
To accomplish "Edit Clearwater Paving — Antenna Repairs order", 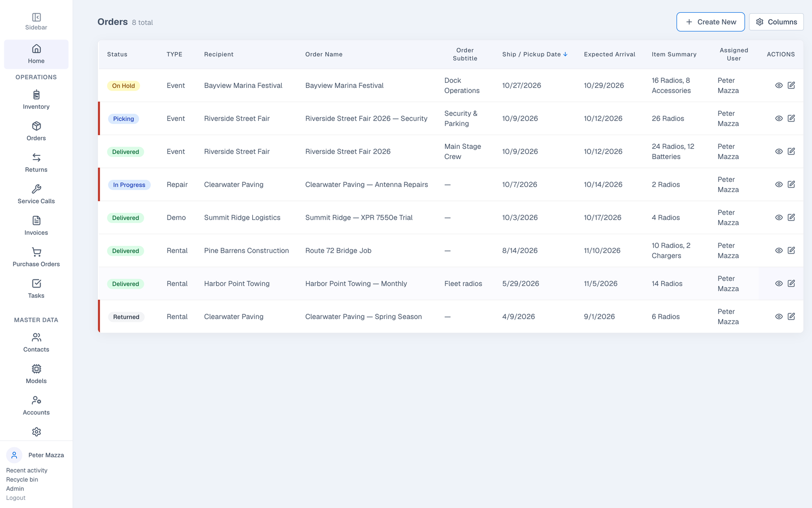I will tap(791, 184).
